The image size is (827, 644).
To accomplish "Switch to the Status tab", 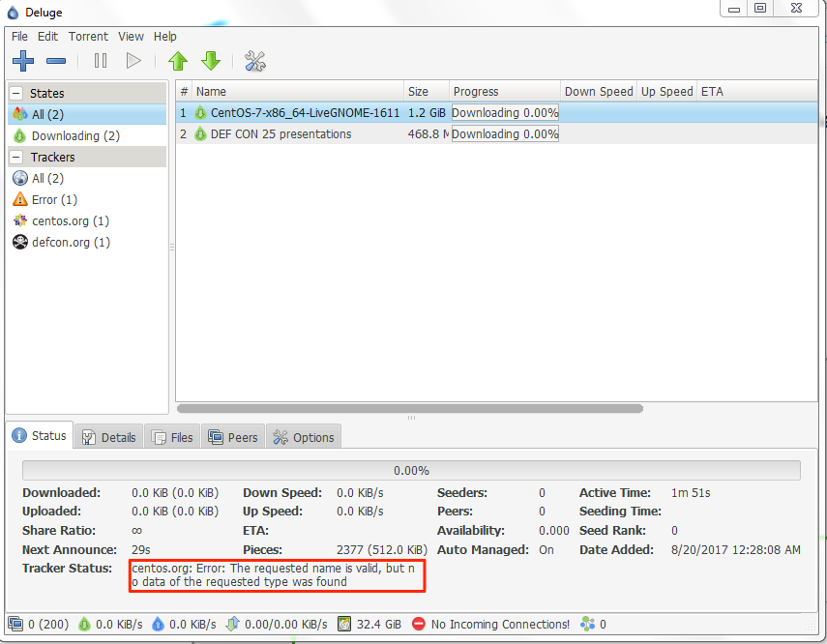I will tap(40, 435).
